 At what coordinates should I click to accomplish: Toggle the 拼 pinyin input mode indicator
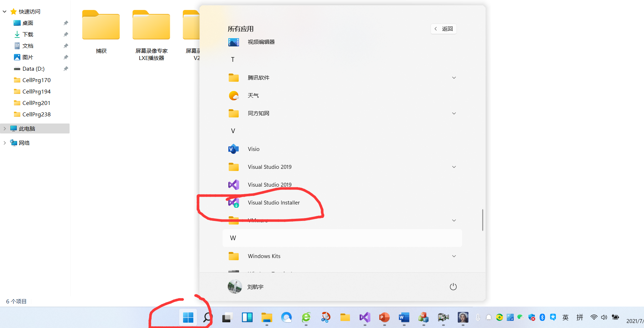pyautogui.click(x=580, y=317)
